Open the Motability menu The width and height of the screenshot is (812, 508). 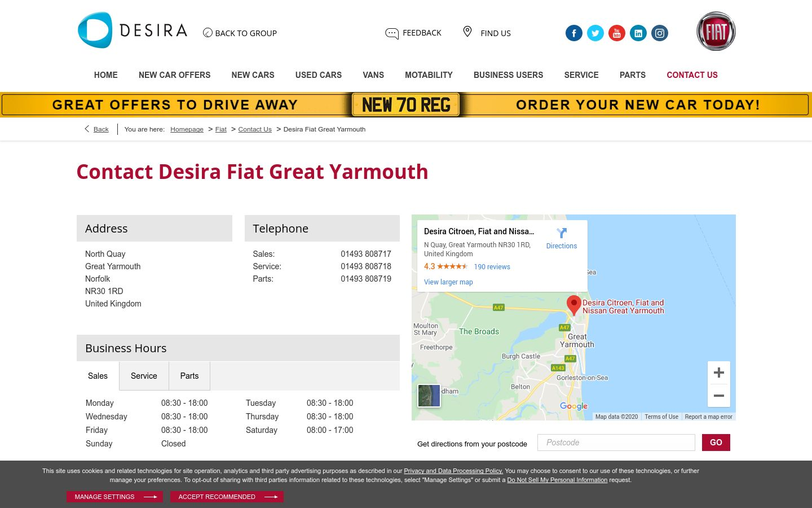pos(429,75)
